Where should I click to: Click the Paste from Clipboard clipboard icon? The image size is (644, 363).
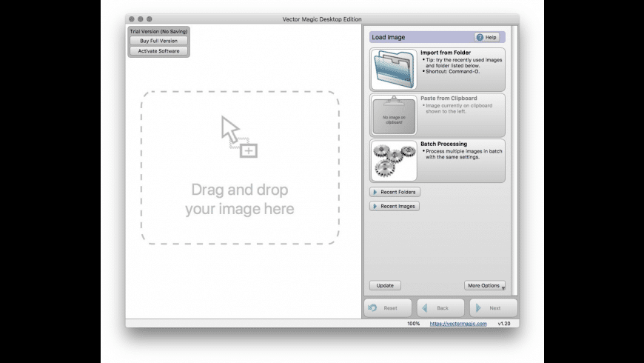click(394, 115)
